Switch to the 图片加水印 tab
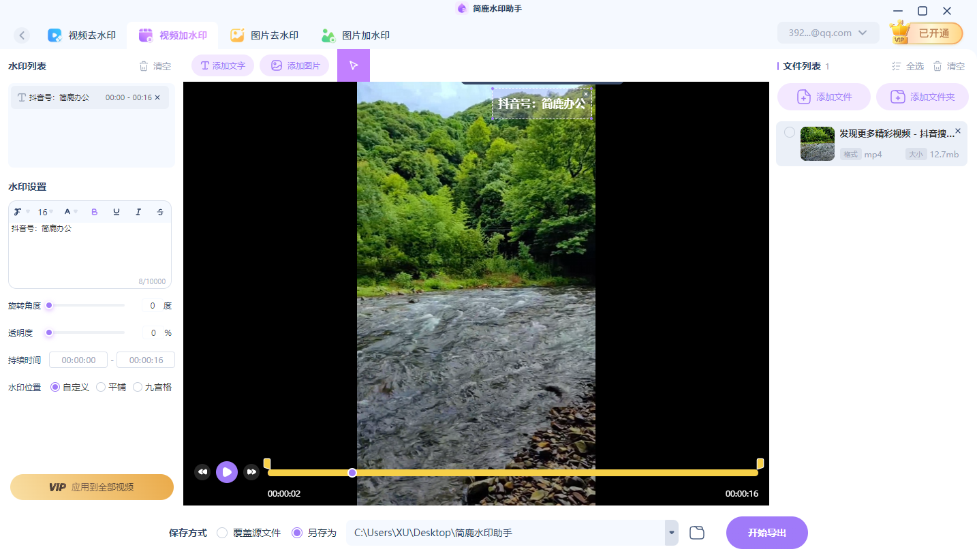The image size is (977, 560). click(356, 35)
